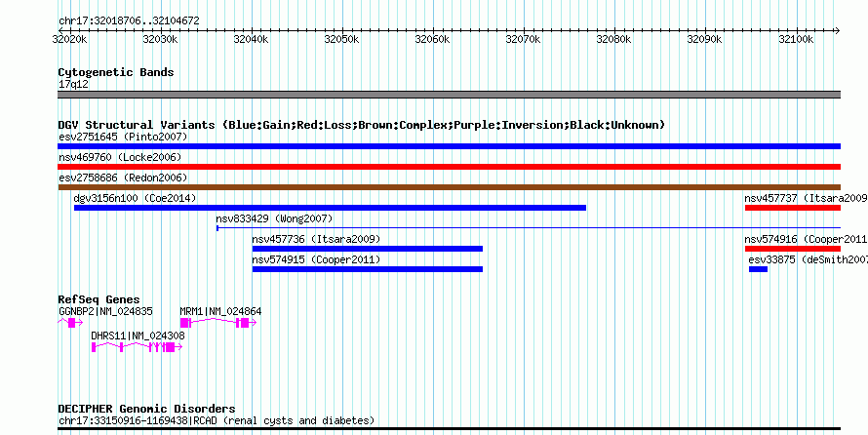The image size is (868, 435).
Task: Click the dgv3156n100 (Coe2014) label
Action: tap(135, 198)
